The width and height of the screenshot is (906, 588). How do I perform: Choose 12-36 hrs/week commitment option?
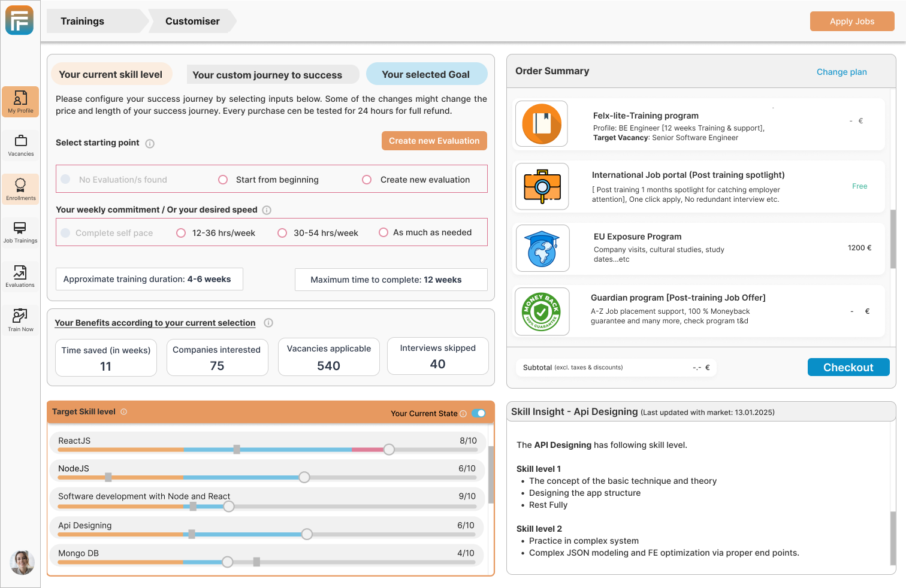pyautogui.click(x=181, y=233)
